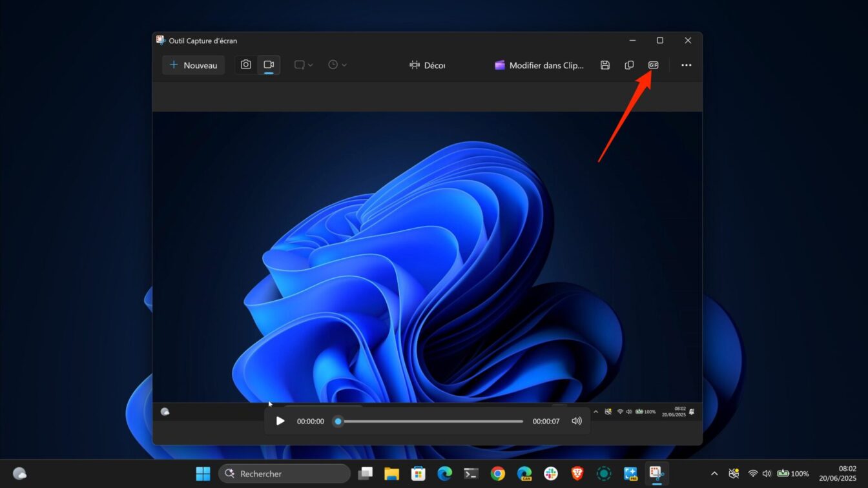The height and width of the screenshot is (488, 868).
Task: Open the Découper trim tool
Action: [426, 65]
